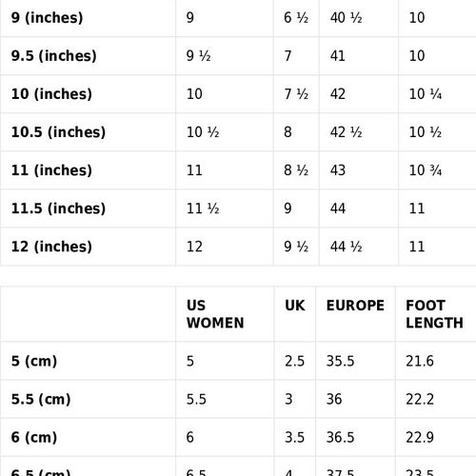Select the 12 (inches) row label
Viewport: 476px width, 476px height.
tap(51, 247)
